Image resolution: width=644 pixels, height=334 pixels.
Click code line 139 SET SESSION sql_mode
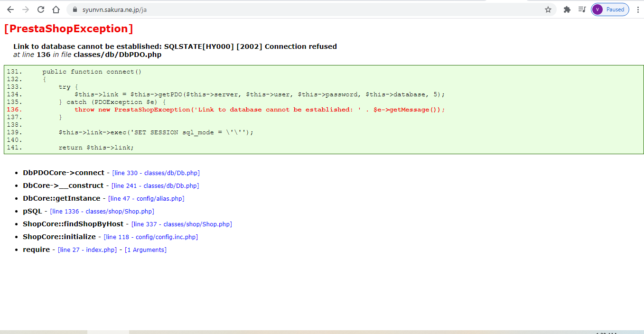coord(156,132)
